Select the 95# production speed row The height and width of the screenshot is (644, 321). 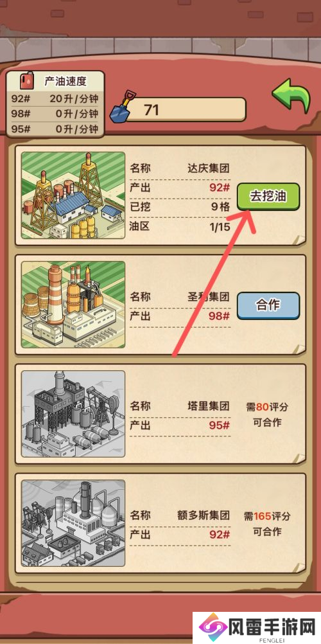point(55,129)
